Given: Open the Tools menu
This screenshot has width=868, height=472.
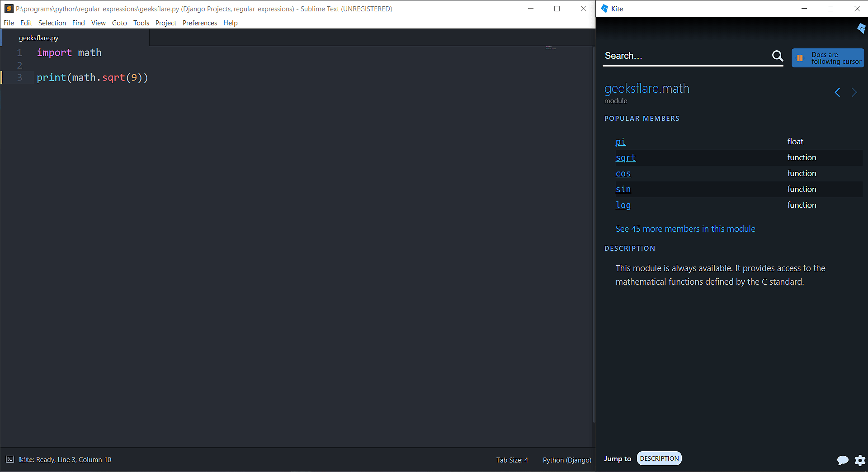Looking at the screenshot, I should [141, 23].
